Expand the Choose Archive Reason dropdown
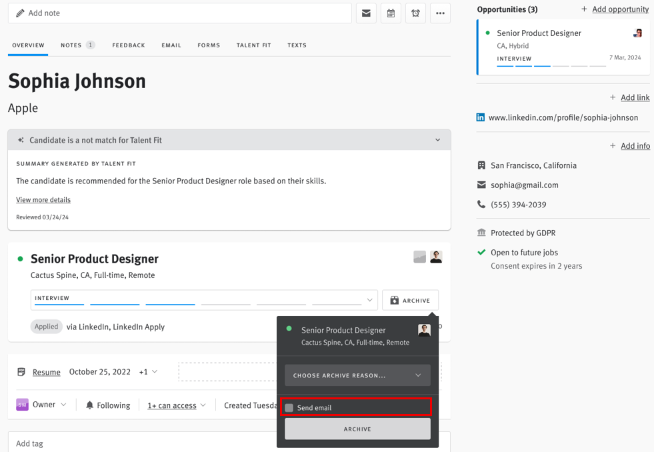This screenshot has height=452, width=660. [357, 375]
